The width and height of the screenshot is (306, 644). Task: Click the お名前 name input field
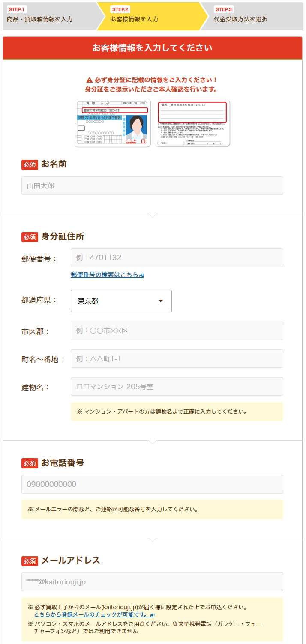click(x=153, y=185)
